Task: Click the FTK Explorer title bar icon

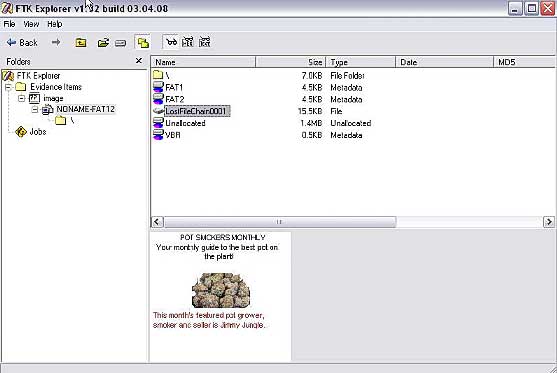Action: (7, 8)
